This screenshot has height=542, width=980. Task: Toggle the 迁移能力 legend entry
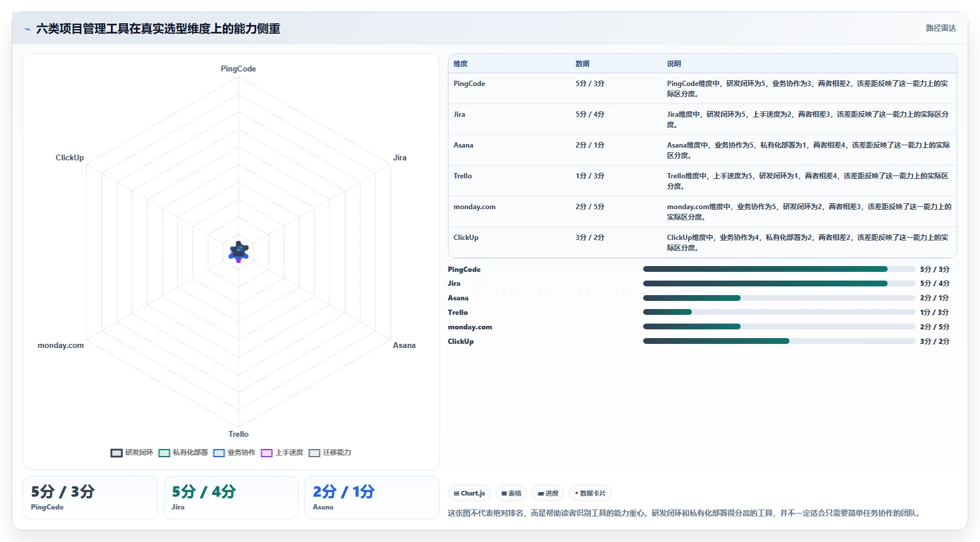point(329,453)
